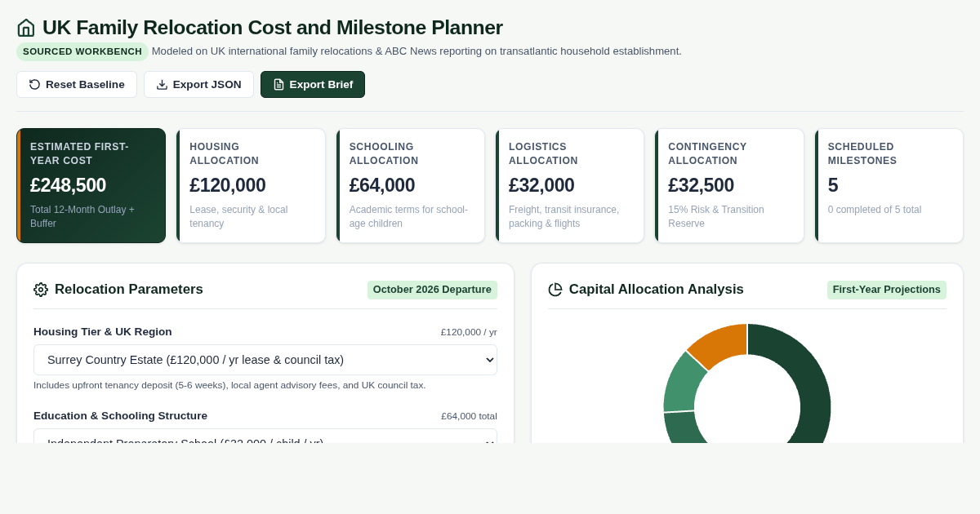The height and width of the screenshot is (514, 980).
Task: Click the '£64,000 total' label
Action: (x=469, y=416)
